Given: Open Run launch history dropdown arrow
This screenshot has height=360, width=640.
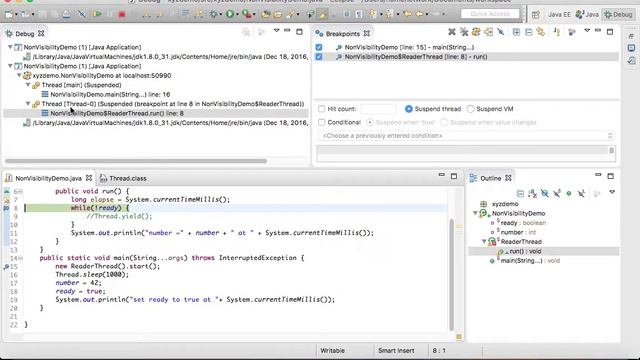Looking at the screenshot, I should pyautogui.click(x=238, y=15).
